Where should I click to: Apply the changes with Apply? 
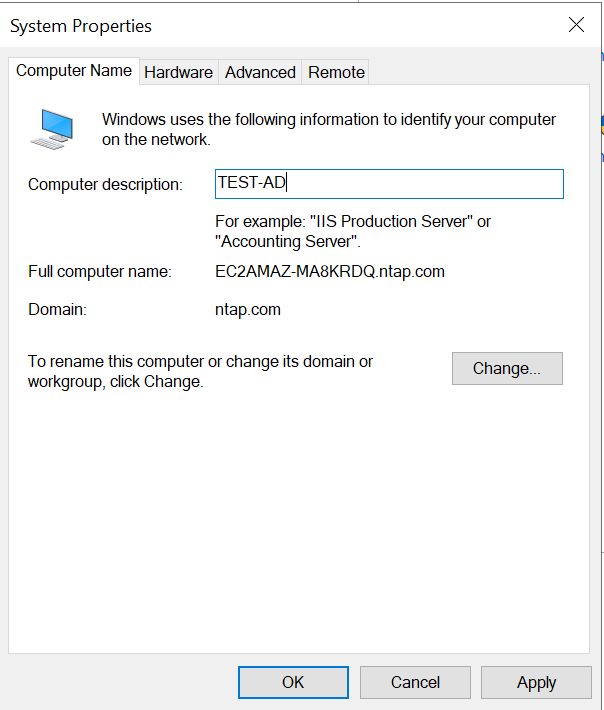[536, 682]
